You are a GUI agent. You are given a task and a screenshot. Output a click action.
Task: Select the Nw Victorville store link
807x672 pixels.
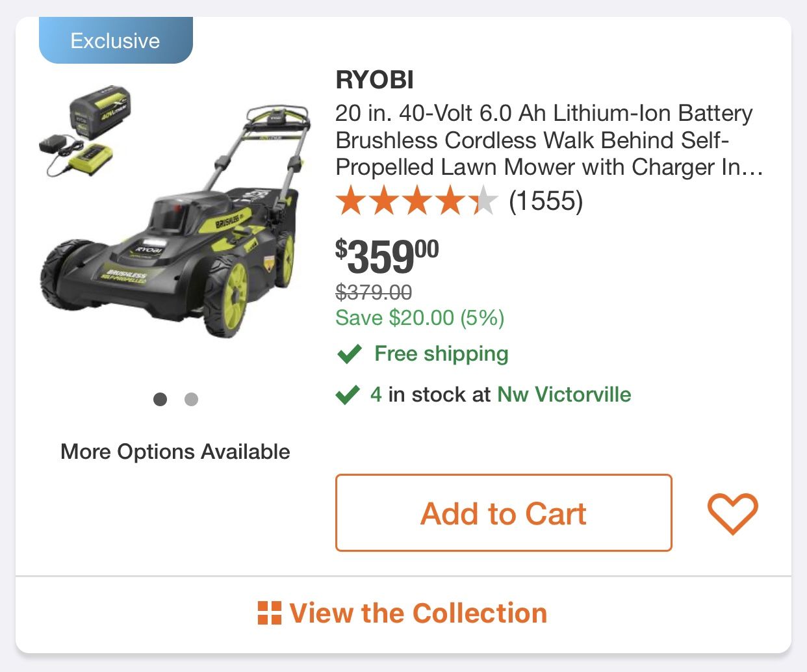coord(563,394)
